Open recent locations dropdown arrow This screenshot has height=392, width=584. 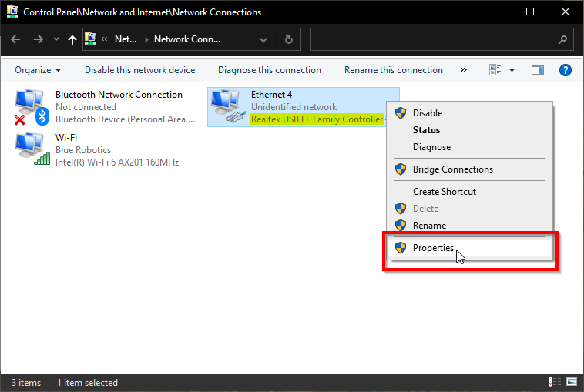56,39
